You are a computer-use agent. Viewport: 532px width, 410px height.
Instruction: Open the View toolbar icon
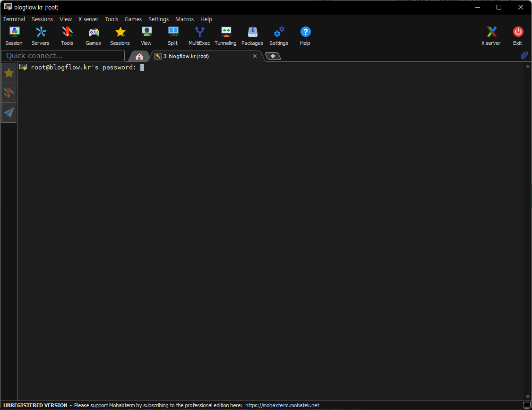click(x=146, y=36)
